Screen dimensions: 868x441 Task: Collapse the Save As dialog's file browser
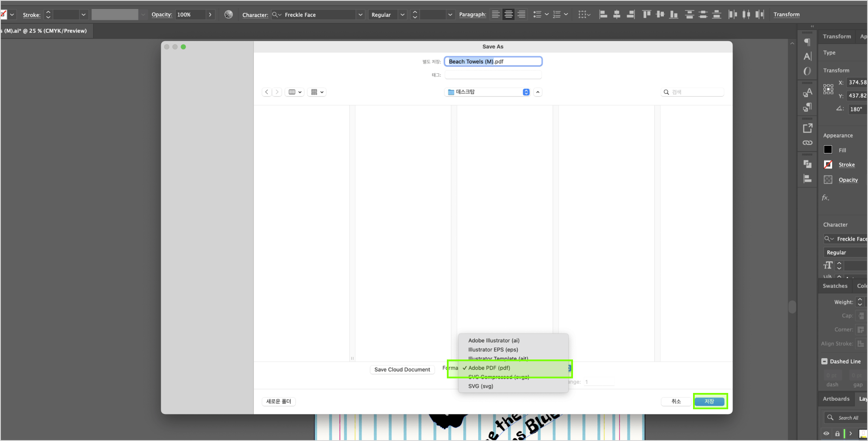pyautogui.click(x=538, y=92)
